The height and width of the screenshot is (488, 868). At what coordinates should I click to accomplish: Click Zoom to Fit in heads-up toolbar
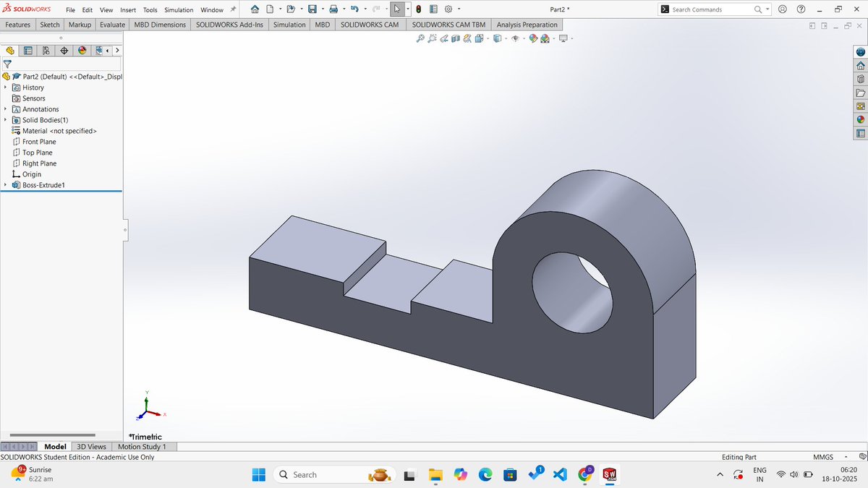click(420, 38)
